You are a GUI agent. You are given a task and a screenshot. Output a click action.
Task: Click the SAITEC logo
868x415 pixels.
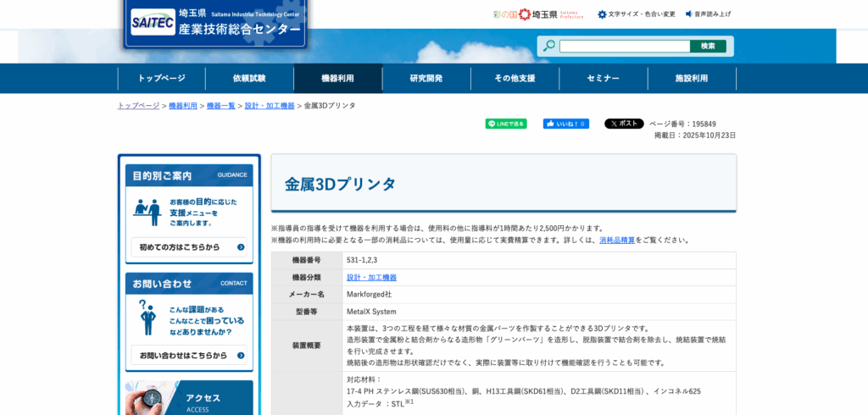point(153,22)
